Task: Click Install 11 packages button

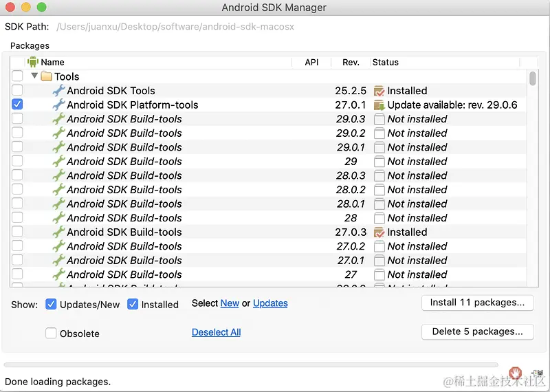Action: click(477, 303)
